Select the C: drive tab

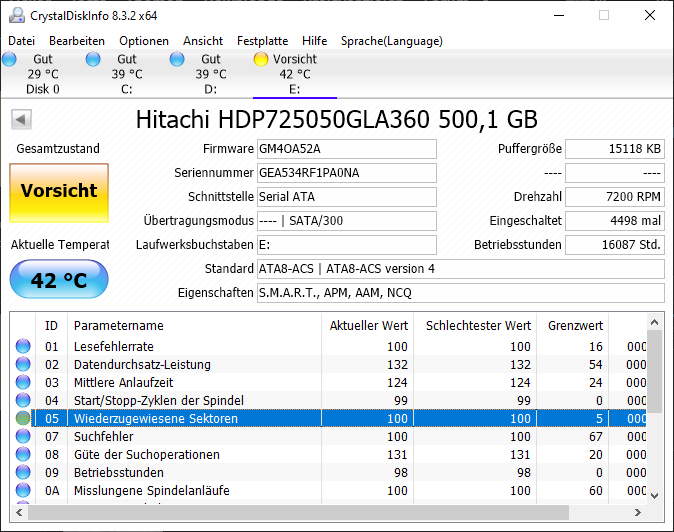127,74
